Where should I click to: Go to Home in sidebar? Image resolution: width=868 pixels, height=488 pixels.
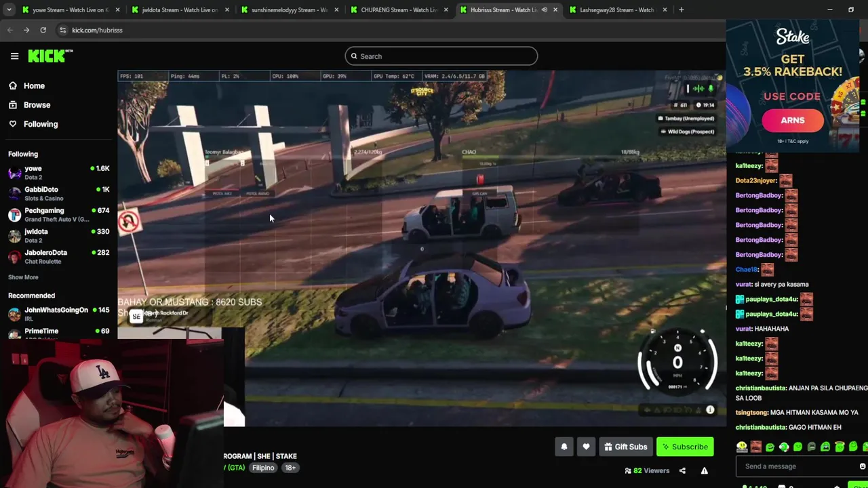(34, 86)
